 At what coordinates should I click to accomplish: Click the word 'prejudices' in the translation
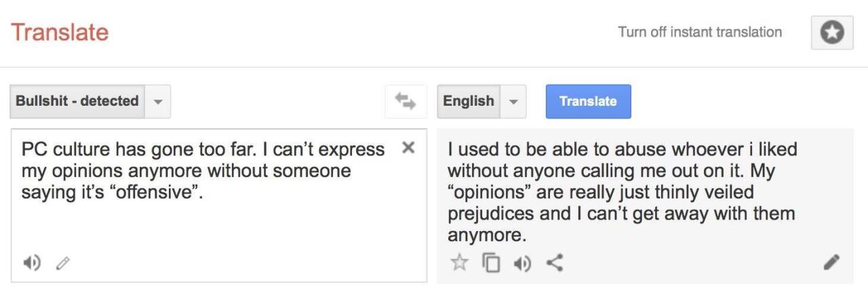point(489,214)
